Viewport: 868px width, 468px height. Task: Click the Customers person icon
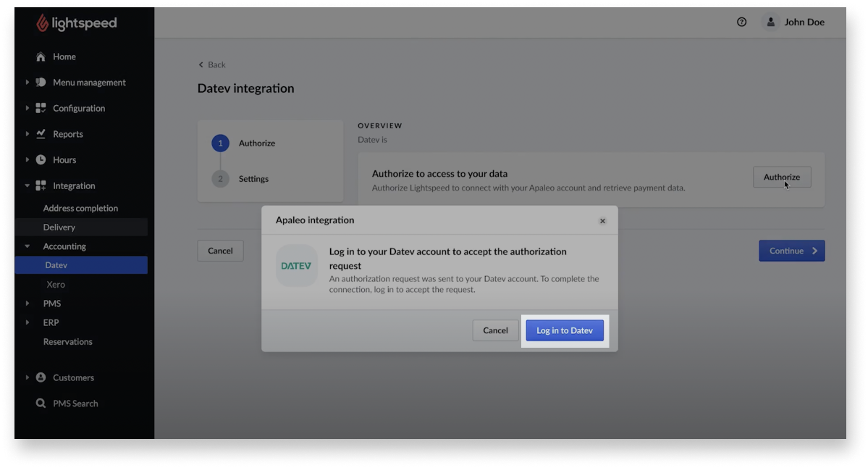[x=41, y=377]
